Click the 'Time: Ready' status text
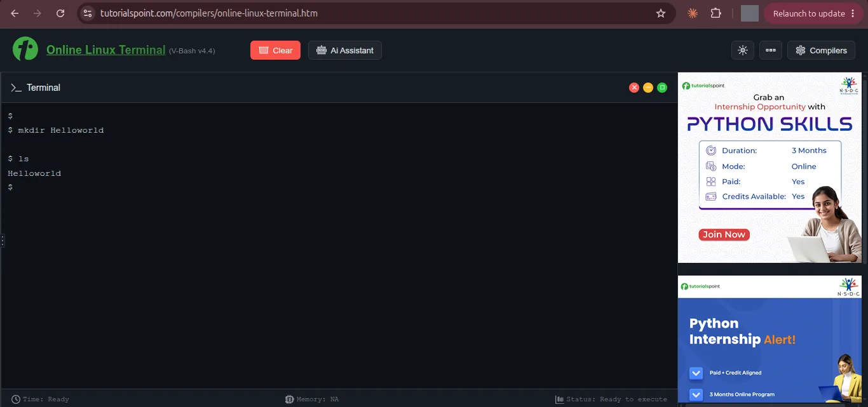This screenshot has width=868, height=407. tap(46, 399)
